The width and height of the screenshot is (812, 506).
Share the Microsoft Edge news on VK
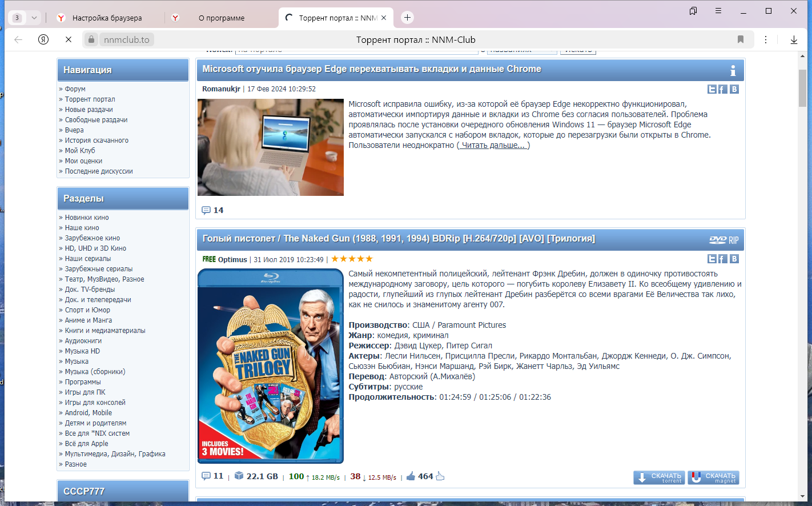click(x=734, y=89)
